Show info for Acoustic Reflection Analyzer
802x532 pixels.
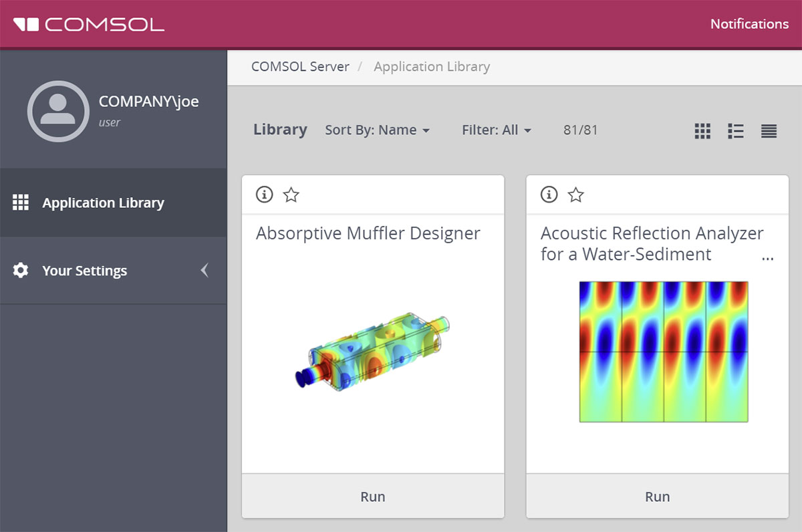coord(549,194)
